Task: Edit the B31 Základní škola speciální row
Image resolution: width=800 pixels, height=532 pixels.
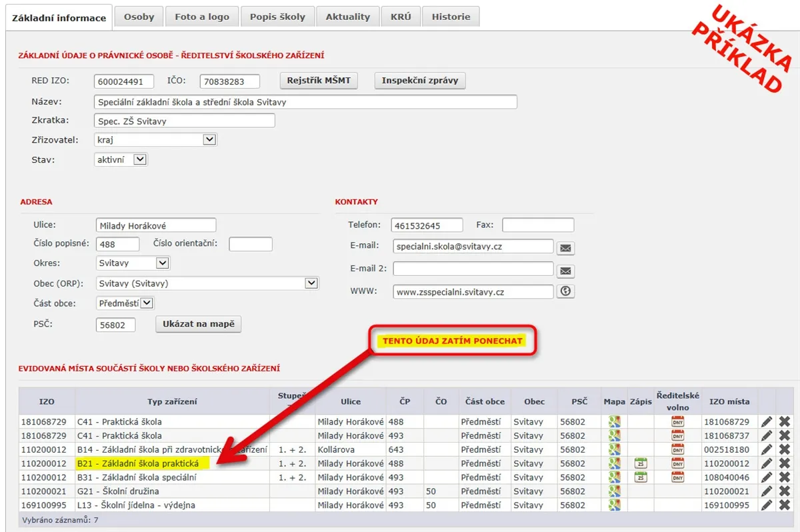Action: (767, 477)
